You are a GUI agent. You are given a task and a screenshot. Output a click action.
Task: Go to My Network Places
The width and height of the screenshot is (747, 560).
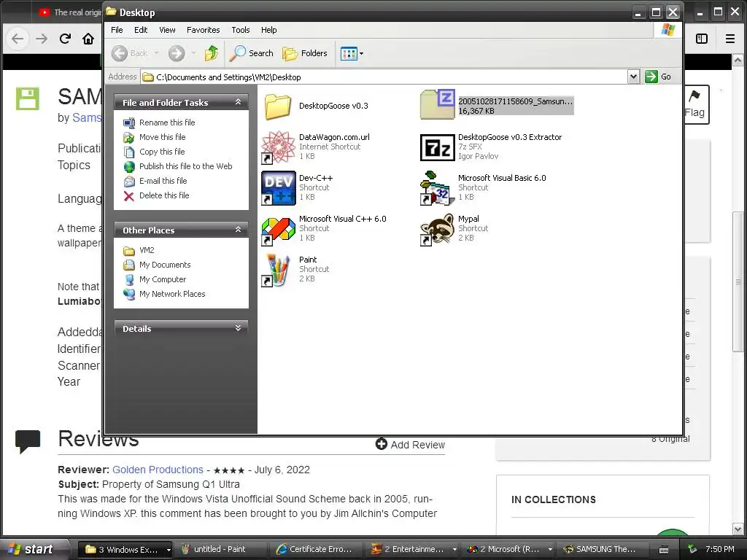[172, 294]
